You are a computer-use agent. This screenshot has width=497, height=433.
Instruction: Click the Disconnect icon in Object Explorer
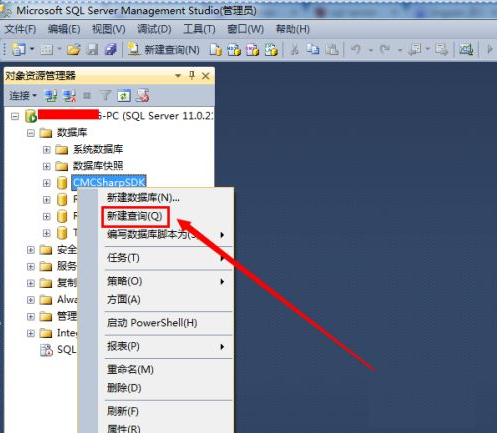[x=69, y=96]
